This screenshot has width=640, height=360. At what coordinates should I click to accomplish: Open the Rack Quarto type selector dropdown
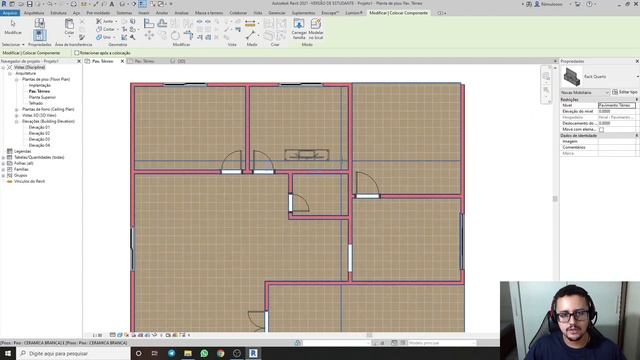point(637,76)
